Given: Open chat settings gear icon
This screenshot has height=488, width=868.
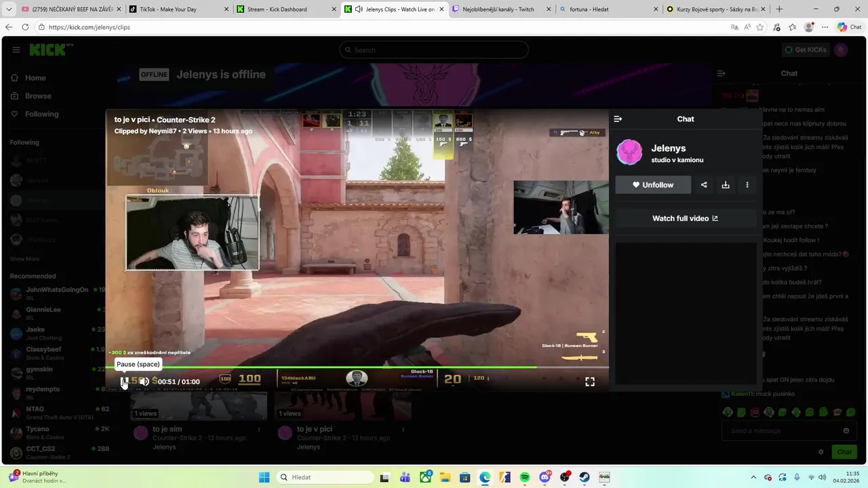Looking at the screenshot, I should point(821,452).
